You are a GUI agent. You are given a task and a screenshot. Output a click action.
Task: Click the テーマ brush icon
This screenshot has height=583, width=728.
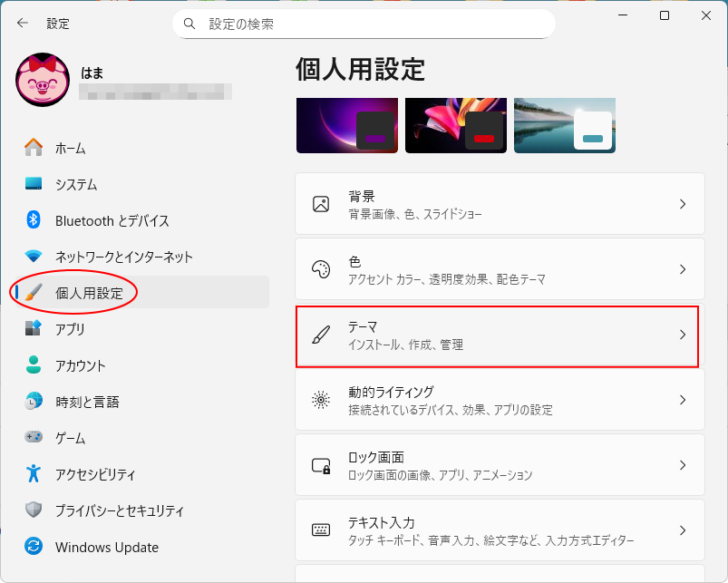pyautogui.click(x=321, y=335)
